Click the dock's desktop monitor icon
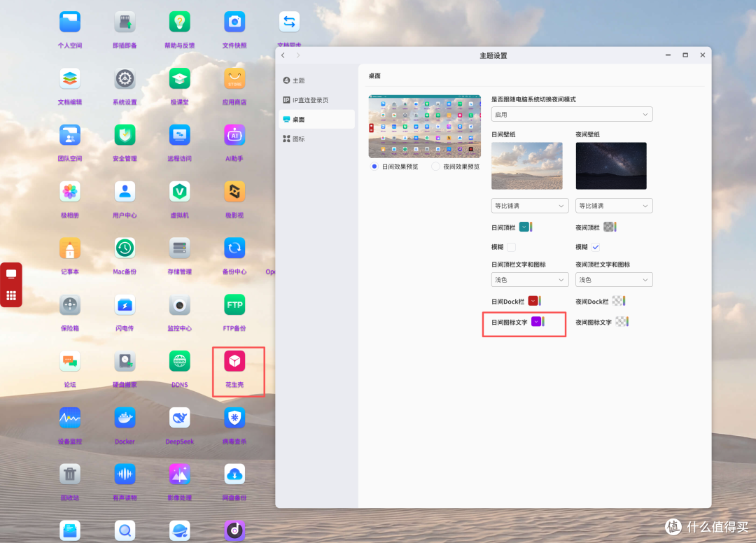The height and width of the screenshot is (543, 756). [11, 274]
